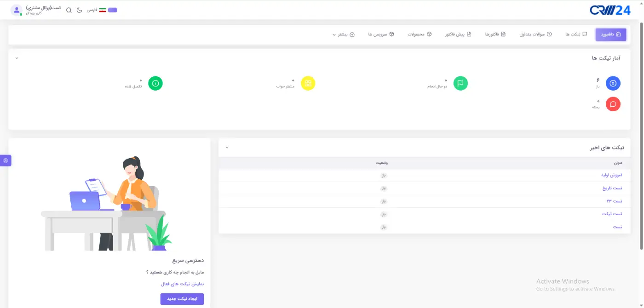Click the CRM24 logo

610,10
